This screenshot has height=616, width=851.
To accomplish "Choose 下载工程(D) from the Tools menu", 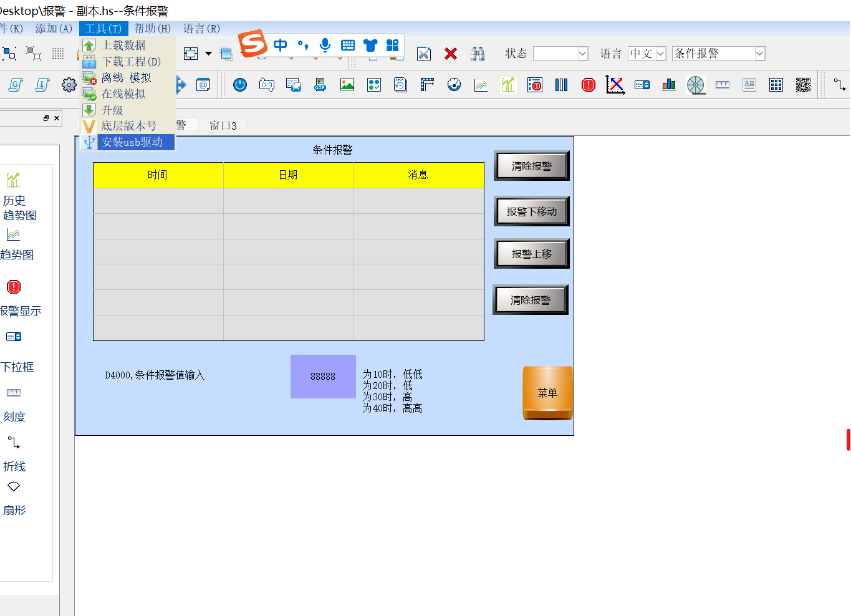I will click(x=128, y=61).
